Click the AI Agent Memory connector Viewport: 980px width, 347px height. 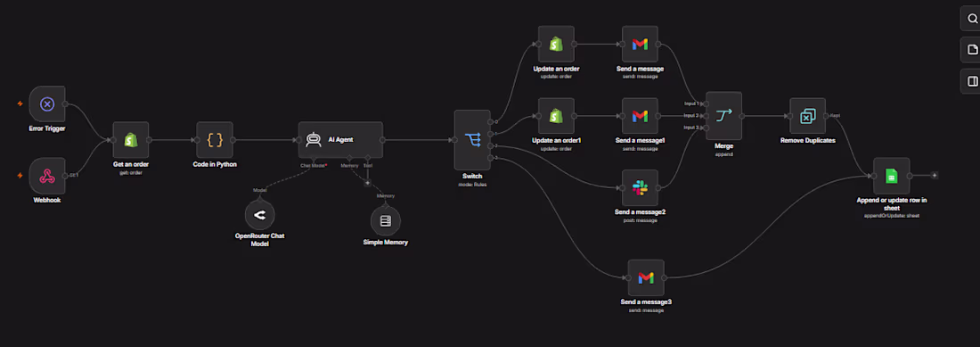click(x=349, y=158)
